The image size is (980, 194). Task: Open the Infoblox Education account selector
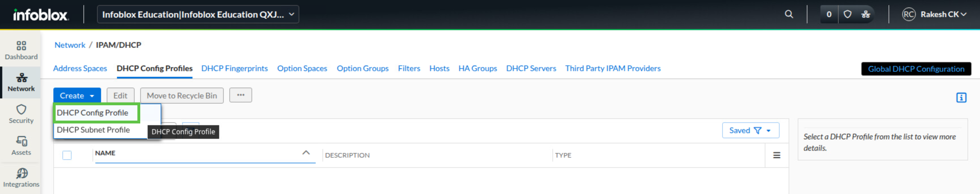[198, 15]
